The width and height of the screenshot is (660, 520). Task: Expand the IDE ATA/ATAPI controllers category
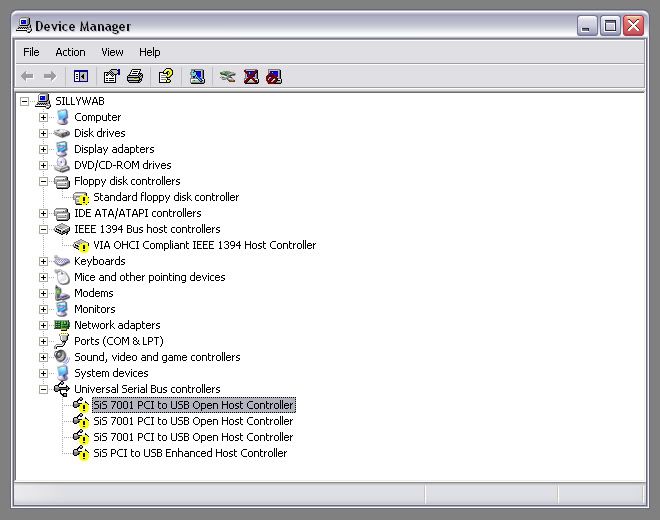coord(43,213)
